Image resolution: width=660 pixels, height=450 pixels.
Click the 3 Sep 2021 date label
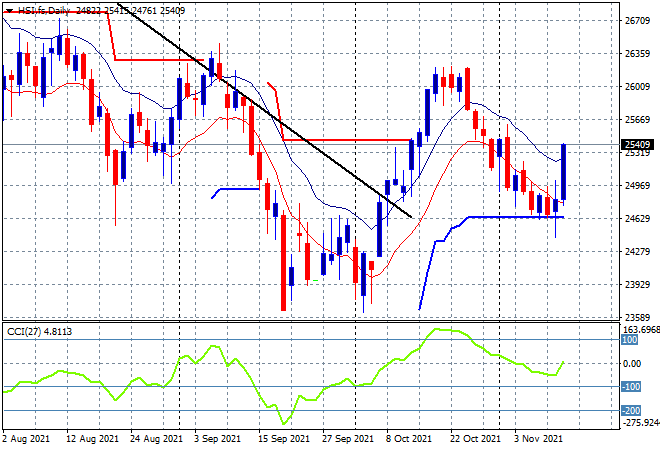217,439
